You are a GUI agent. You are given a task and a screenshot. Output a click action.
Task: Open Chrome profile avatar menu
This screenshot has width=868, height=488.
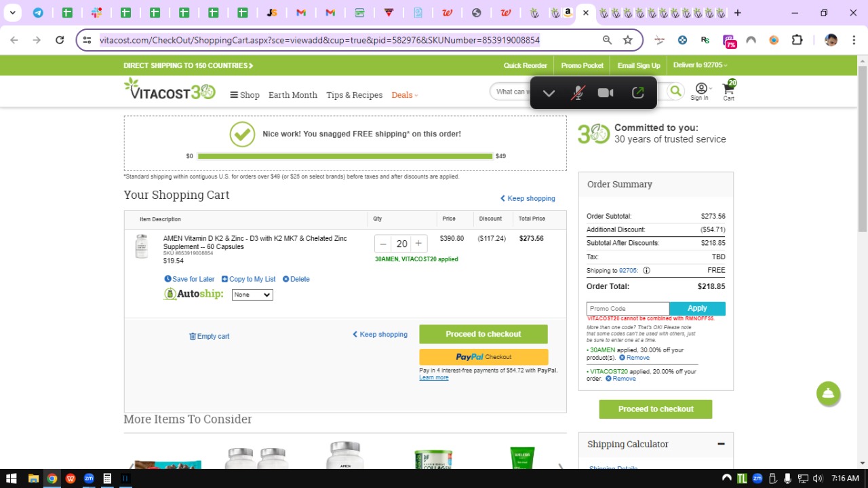click(831, 40)
